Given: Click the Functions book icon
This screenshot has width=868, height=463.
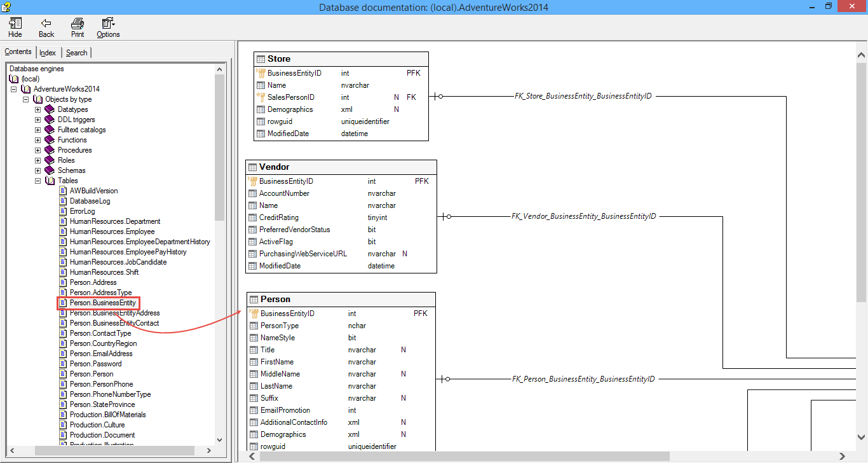Looking at the screenshot, I should (x=50, y=140).
